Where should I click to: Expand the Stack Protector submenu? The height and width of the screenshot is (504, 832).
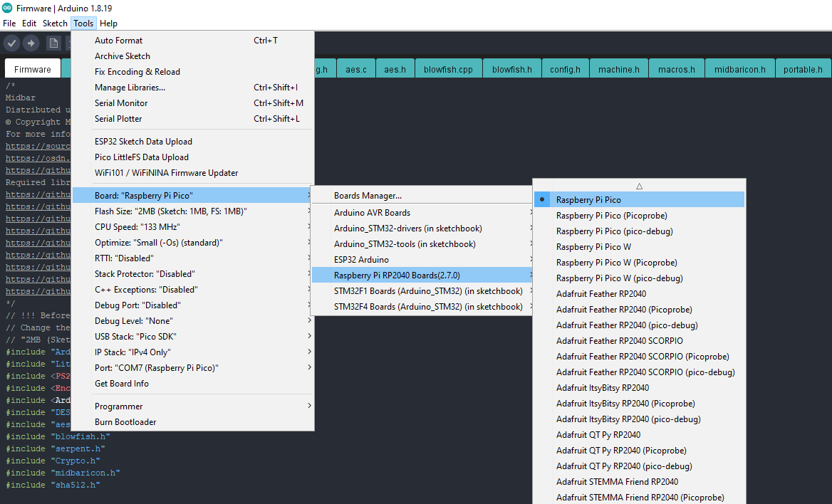[193, 274]
